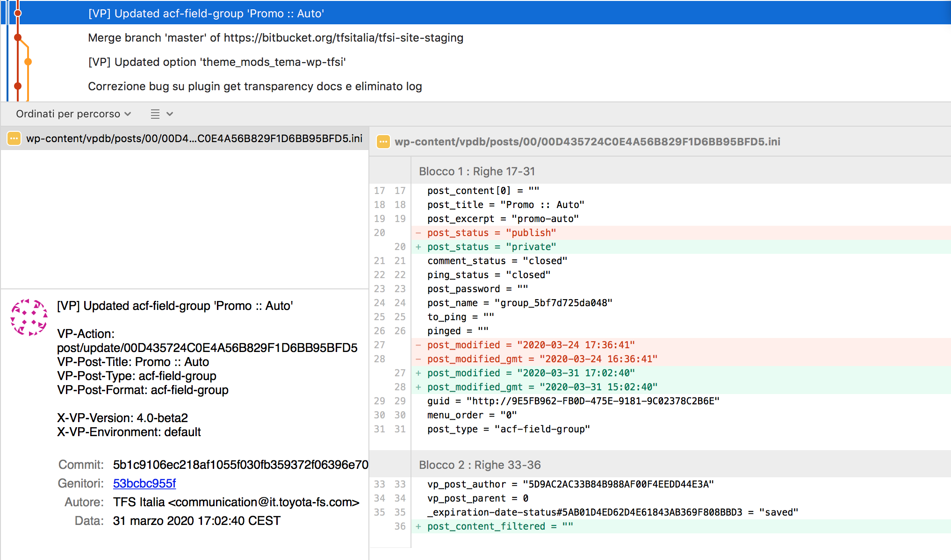This screenshot has width=951, height=560.
Task: Click the orange theme_mods commit graph node
Action: pos(28,62)
